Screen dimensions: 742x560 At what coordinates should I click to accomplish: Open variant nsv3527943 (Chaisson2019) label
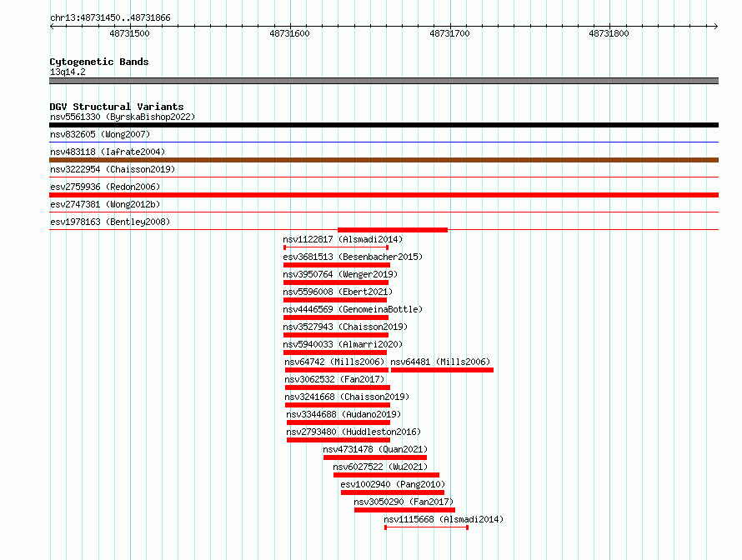345,327
